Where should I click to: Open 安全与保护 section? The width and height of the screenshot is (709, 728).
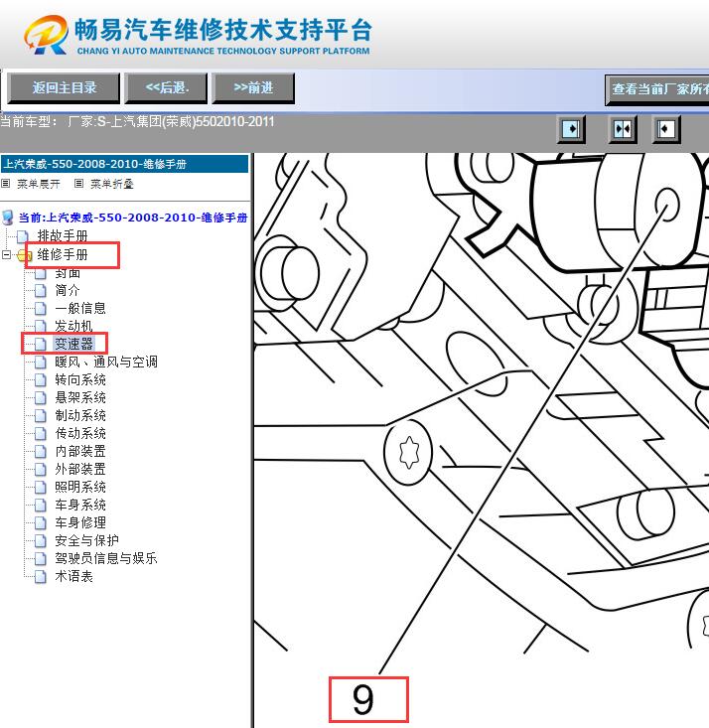pyautogui.click(x=86, y=540)
